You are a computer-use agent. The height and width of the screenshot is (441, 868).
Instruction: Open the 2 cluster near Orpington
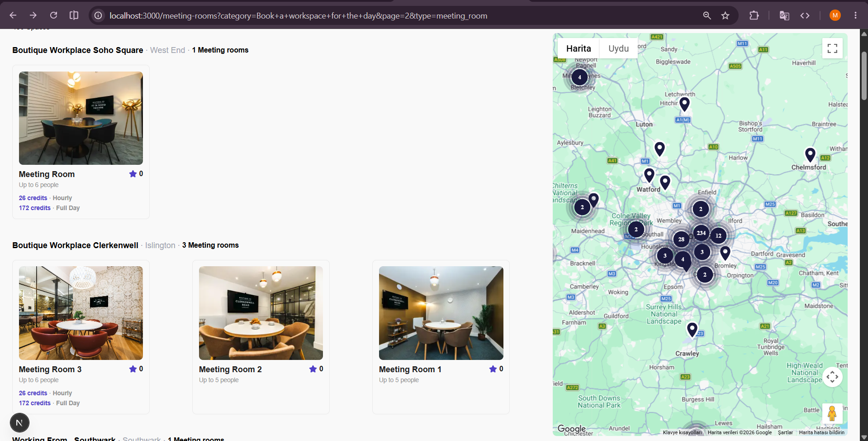click(705, 274)
